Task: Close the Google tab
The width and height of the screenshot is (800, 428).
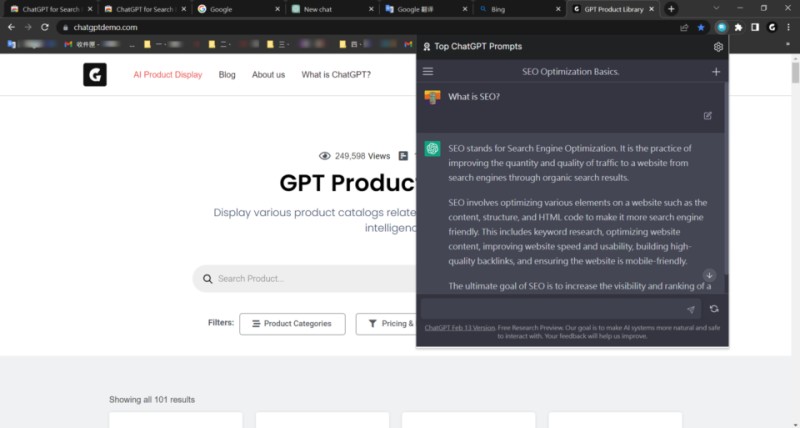Action: tap(278, 9)
